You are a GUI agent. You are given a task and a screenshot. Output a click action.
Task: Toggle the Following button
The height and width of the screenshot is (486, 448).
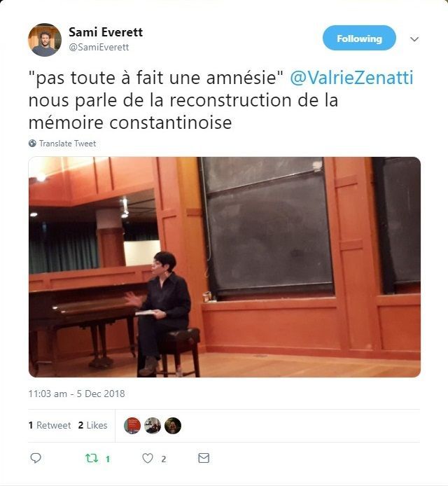[x=359, y=38]
